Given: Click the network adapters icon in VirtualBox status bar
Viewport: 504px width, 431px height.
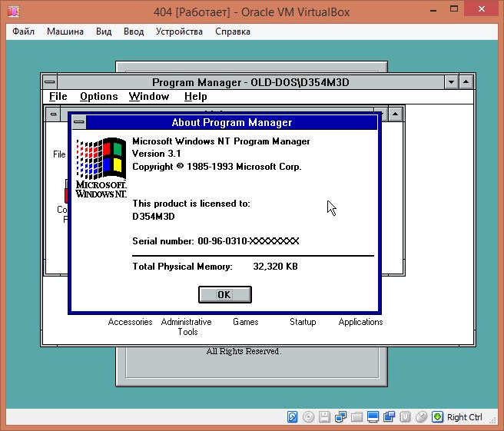Looking at the screenshot, I should click(x=340, y=417).
